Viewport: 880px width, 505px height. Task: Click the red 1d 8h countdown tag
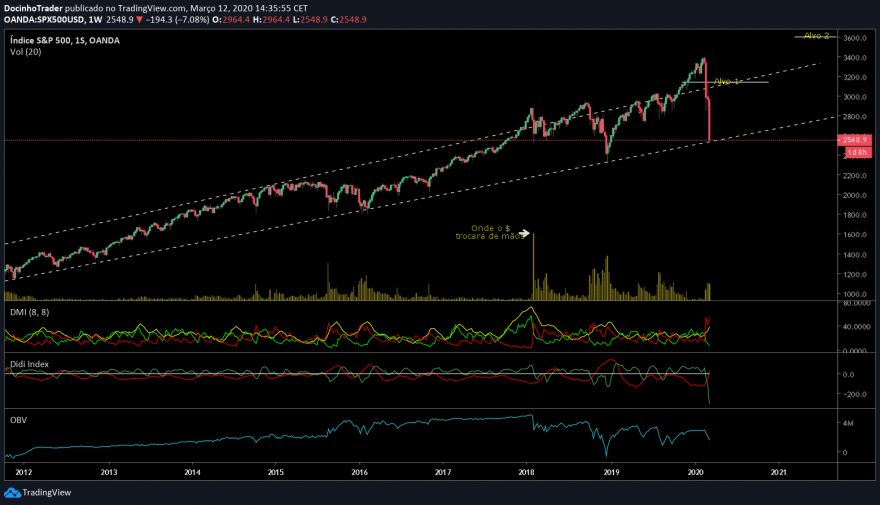[858, 152]
